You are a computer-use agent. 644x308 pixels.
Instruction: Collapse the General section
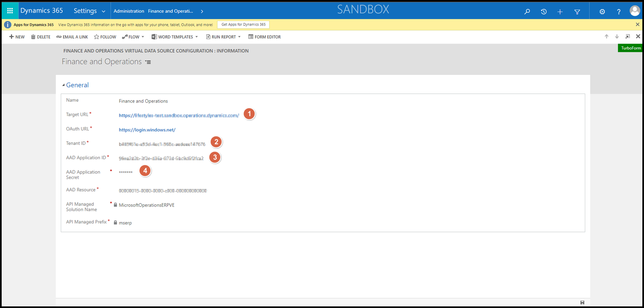(64, 85)
